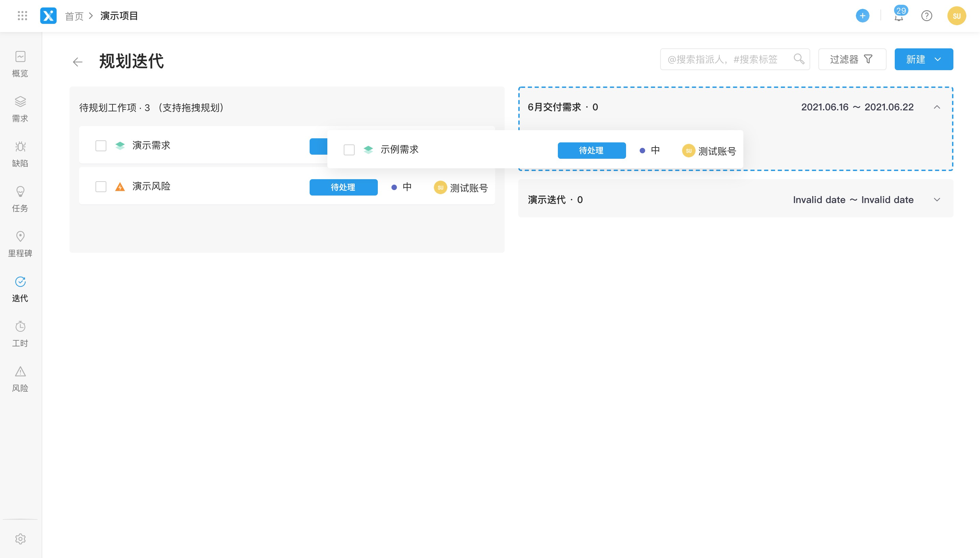Click the 首页 breadcrumb link

[74, 16]
